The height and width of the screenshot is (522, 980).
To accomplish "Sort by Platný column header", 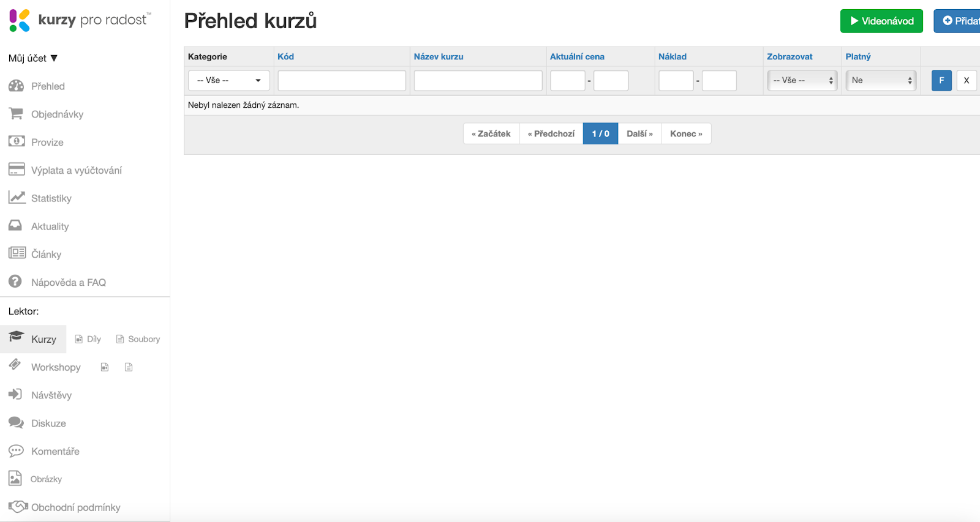I will tap(858, 56).
